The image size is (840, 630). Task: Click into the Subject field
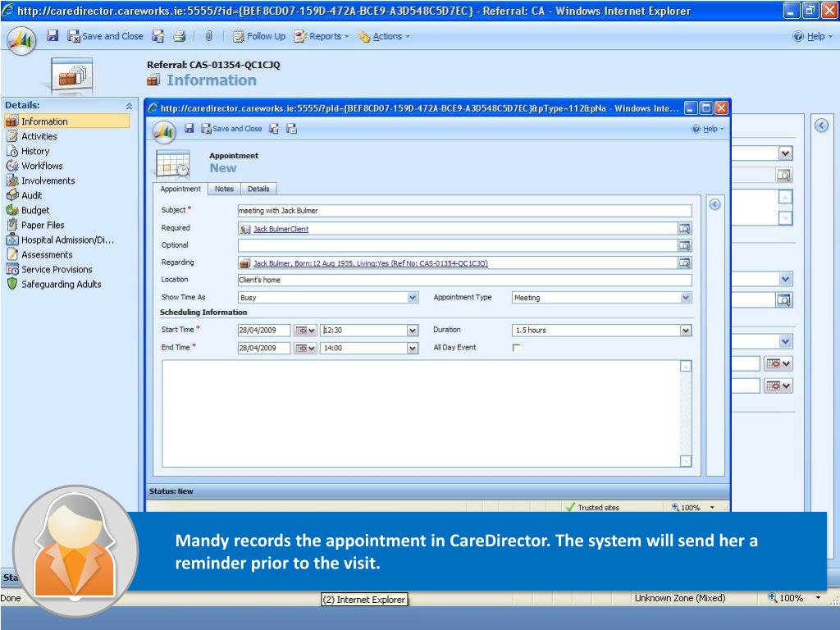tap(464, 211)
